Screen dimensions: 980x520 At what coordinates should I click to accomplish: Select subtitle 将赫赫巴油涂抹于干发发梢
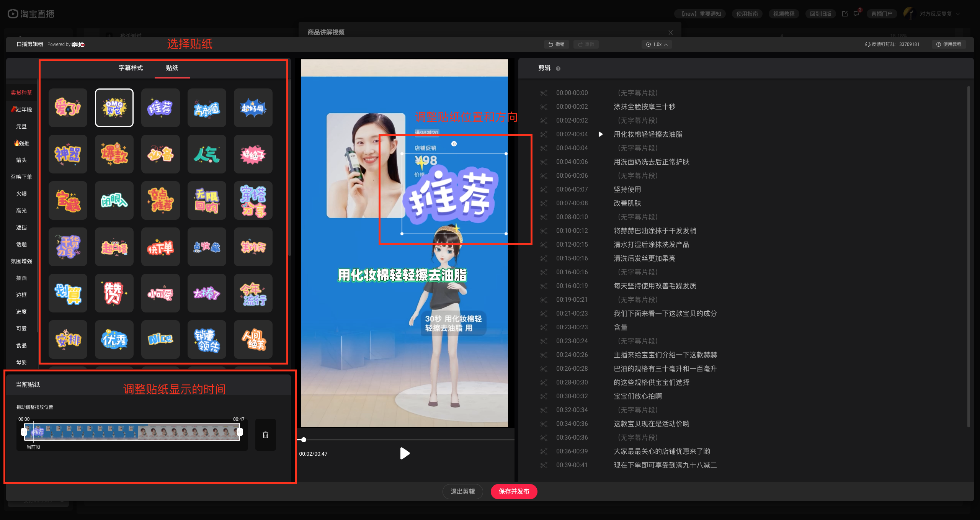[655, 231]
